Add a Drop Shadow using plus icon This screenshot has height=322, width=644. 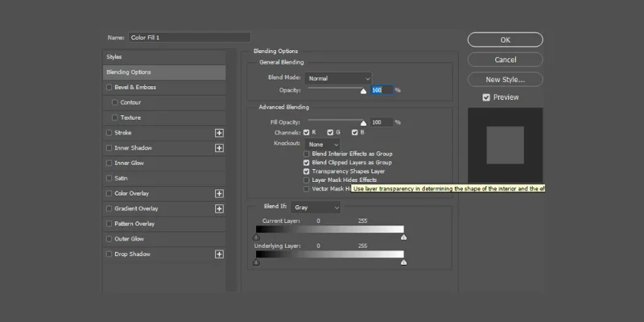click(219, 254)
